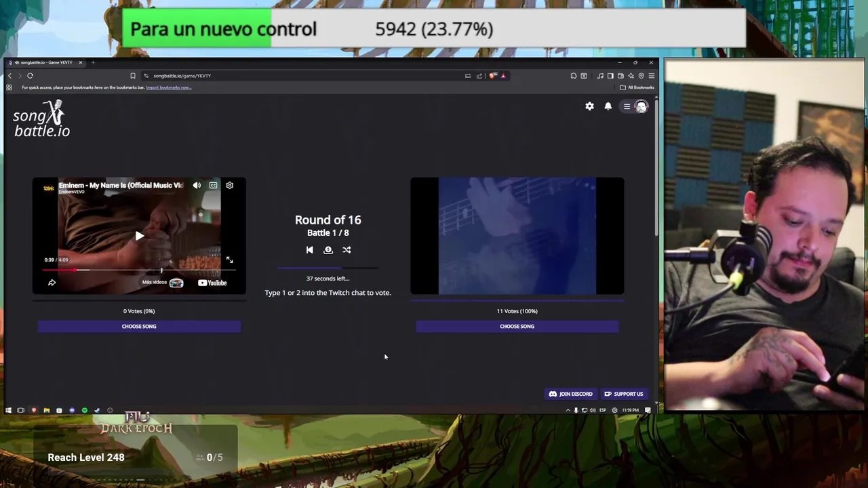This screenshot has height=488, width=868.
Task: Bookmark this page with the bookmark icon
Action: 133,76
